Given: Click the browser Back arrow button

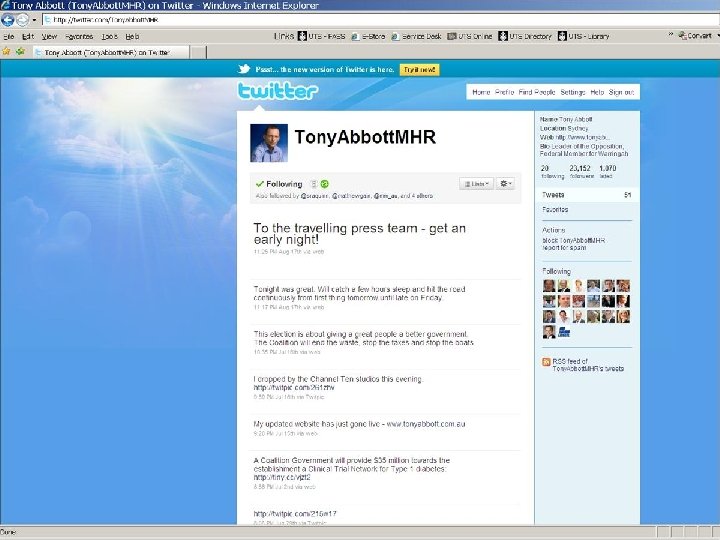Looking at the screenshot, I should (8, 20).
